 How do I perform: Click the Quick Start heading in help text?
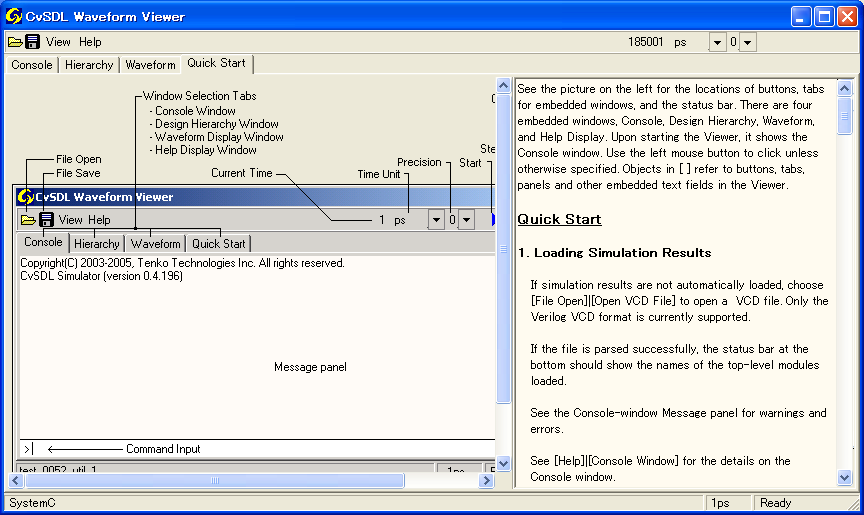559,219
